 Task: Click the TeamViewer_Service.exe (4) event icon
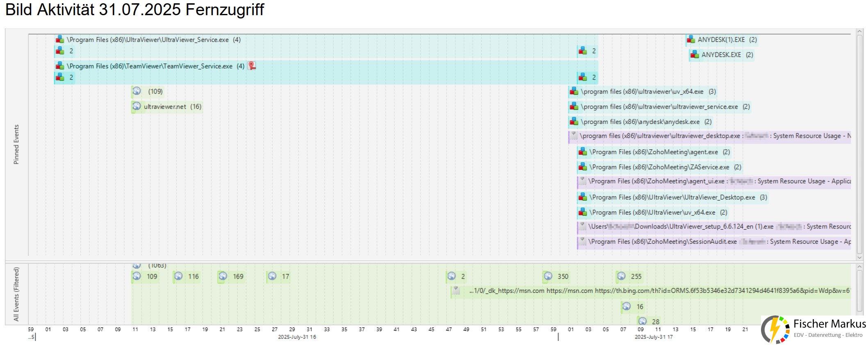coord(60,66)
